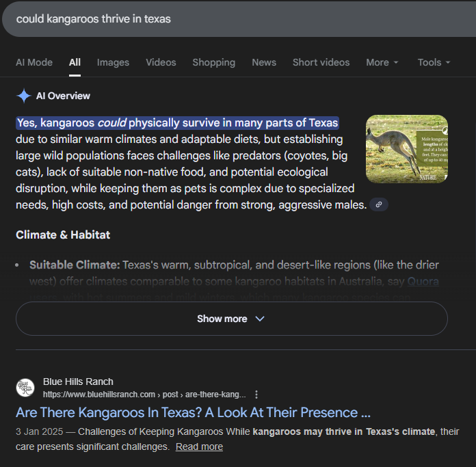Select the Short videos tab

coord(321,62)
